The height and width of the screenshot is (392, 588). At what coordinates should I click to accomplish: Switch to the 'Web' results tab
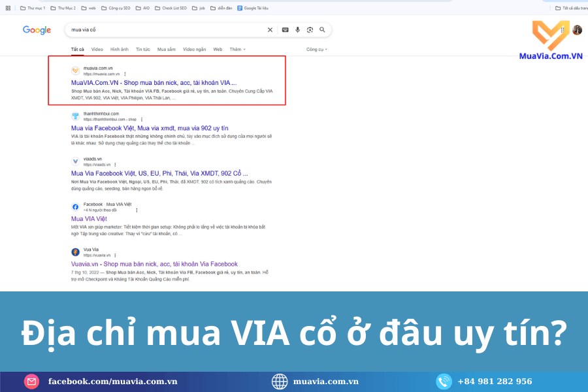[x=218, y=50]
